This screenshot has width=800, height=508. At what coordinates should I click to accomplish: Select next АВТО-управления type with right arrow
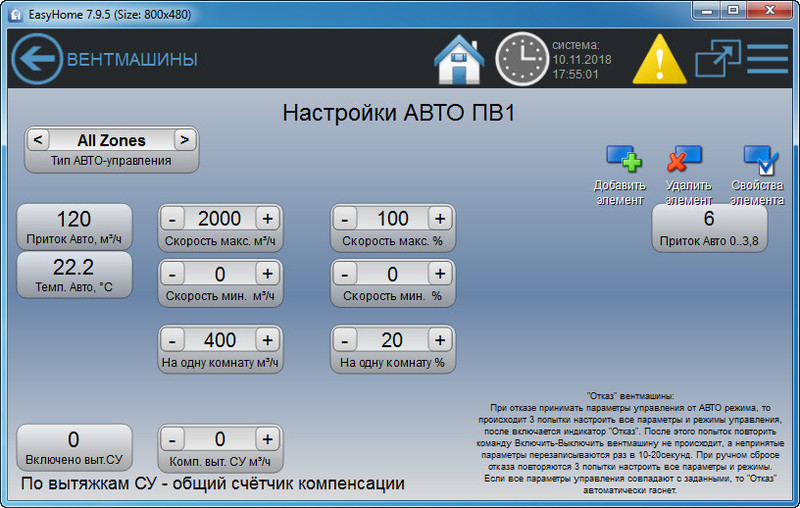(184, 140)
